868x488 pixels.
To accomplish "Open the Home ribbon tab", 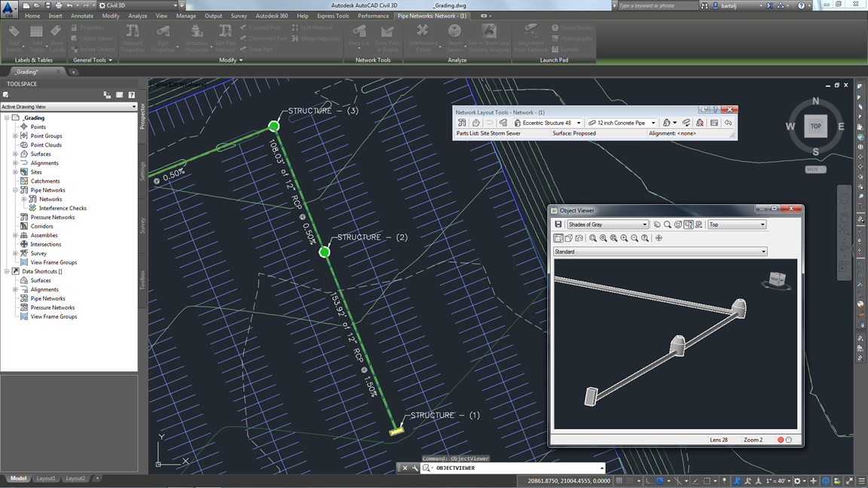I will coord(32,16).
